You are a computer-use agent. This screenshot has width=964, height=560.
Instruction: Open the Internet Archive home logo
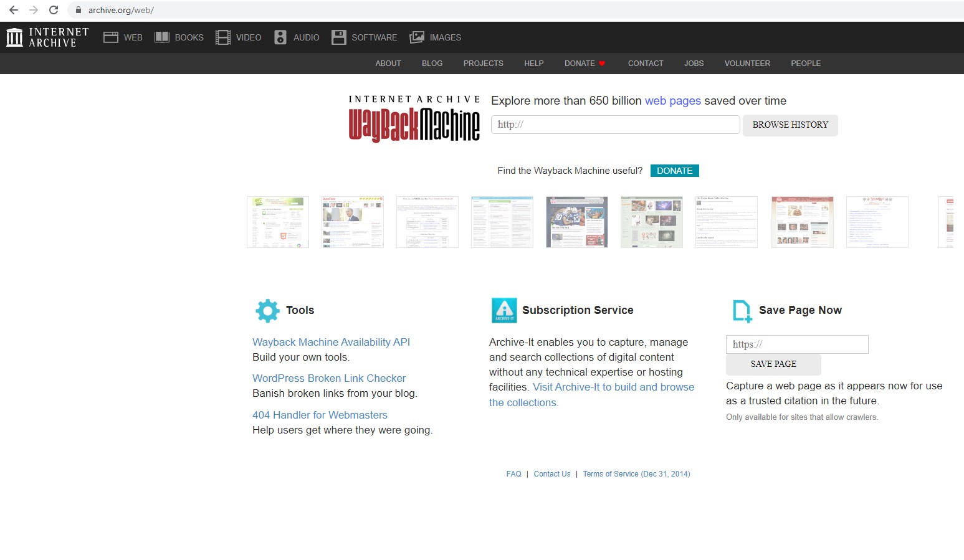47,37
